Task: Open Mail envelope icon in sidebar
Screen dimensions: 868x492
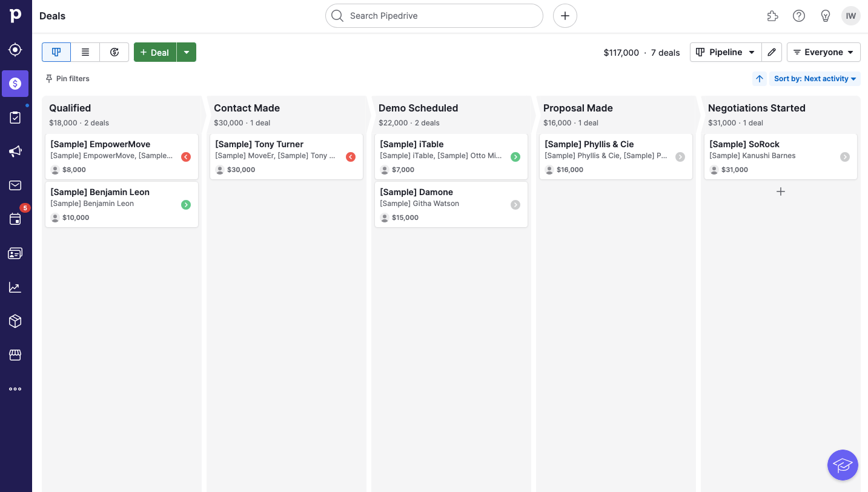Action: coord(16,185)
